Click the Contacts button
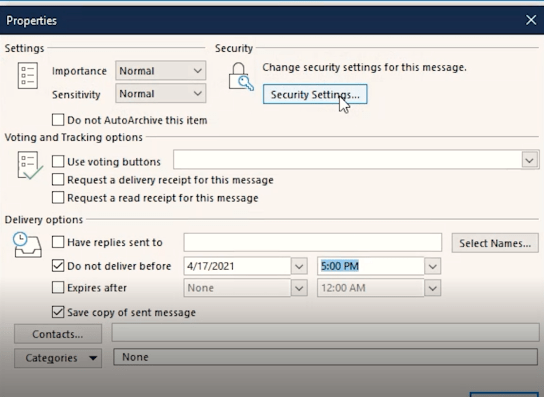Image resolution: width=544 pixels, height=397 pixels. click(x=58, y=334)
